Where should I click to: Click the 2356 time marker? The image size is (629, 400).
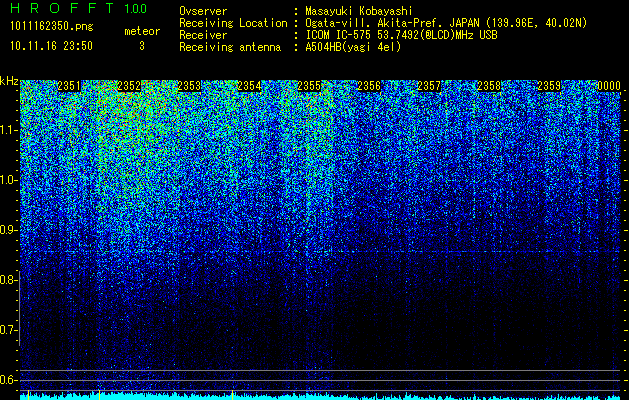pyautogui.click(x=369, y=86)
